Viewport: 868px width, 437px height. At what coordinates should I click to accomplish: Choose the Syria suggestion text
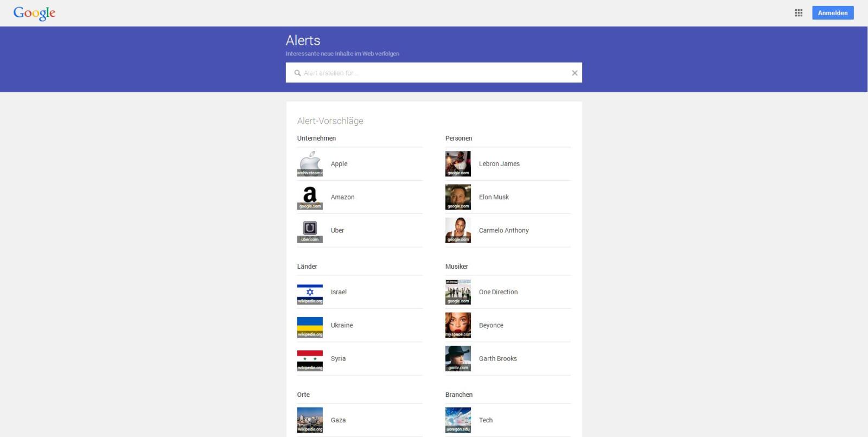tap(338, 358)
